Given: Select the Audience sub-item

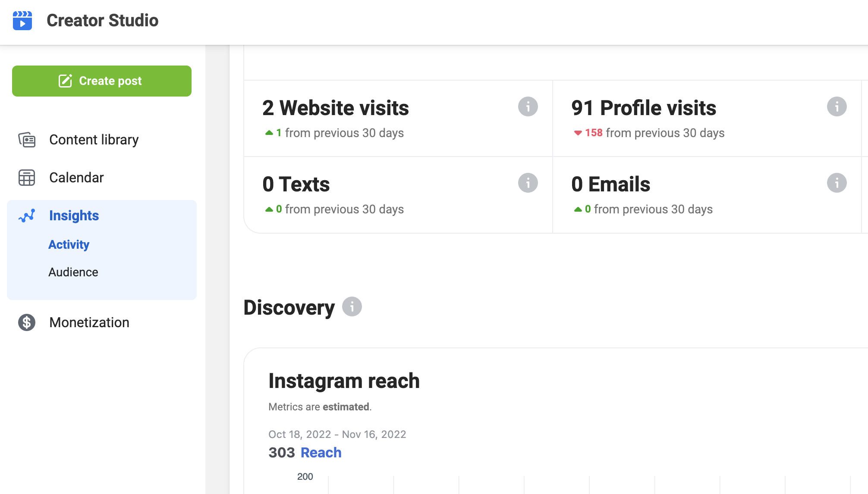Looking at the screenshot, I should pos(73,272).
